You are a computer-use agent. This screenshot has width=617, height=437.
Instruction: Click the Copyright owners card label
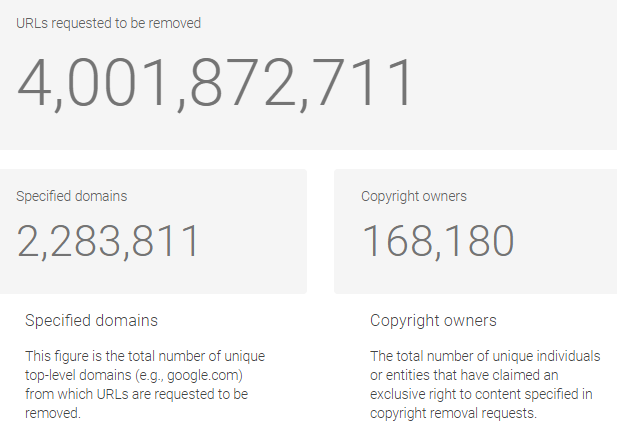[x=414, y=196]
